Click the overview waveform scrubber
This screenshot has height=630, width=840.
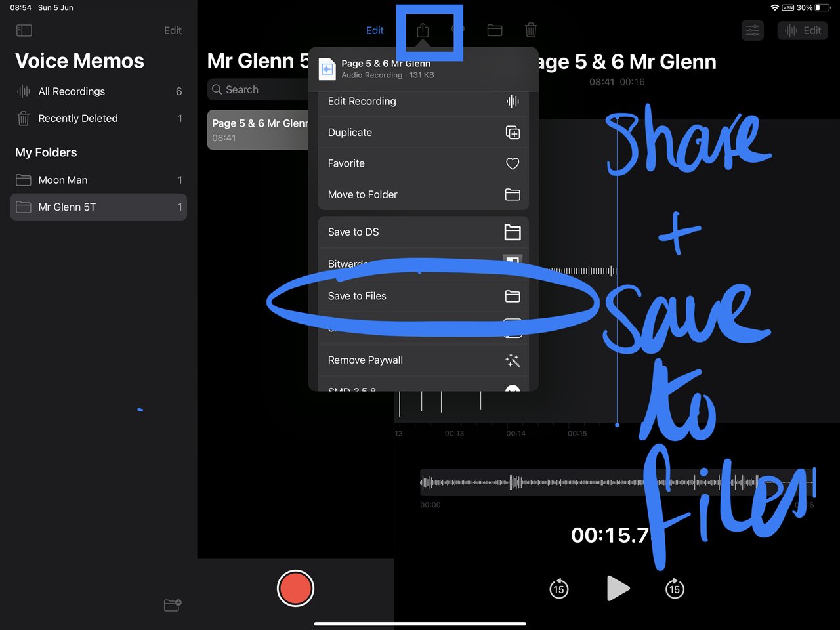617,482
